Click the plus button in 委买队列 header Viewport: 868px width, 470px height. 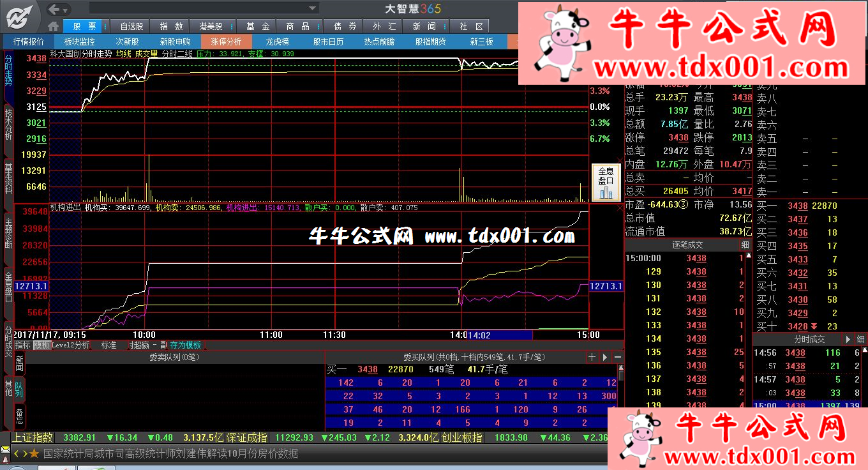point(592,357)
